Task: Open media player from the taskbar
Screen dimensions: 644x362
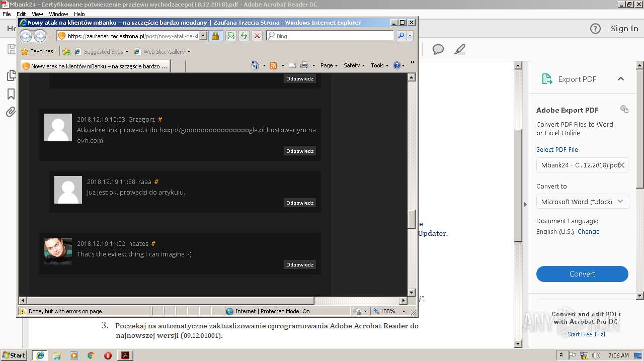Action: (x=74, y=355)
